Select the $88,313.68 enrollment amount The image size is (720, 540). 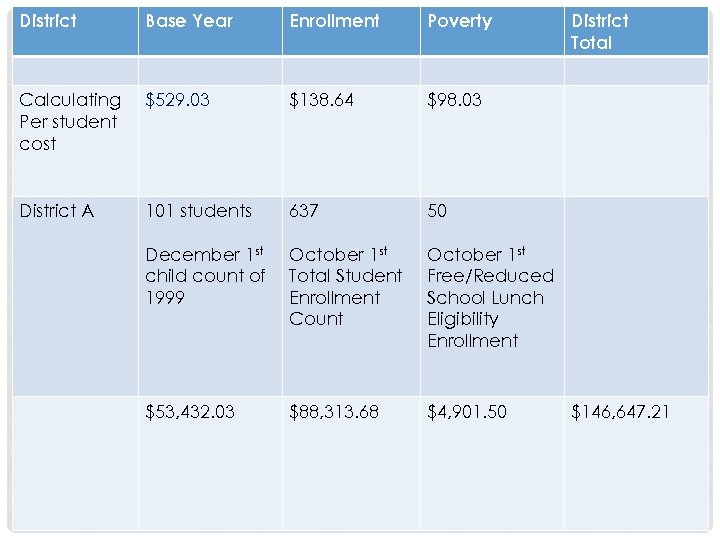coord(334,412)
